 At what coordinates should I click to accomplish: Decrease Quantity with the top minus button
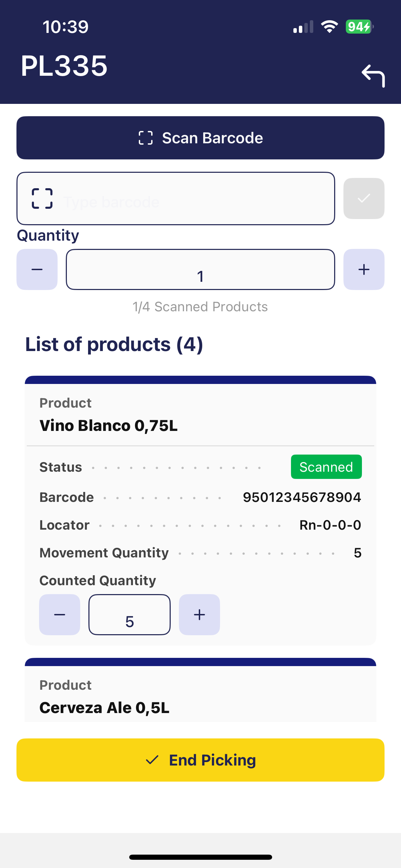[37, 269]
